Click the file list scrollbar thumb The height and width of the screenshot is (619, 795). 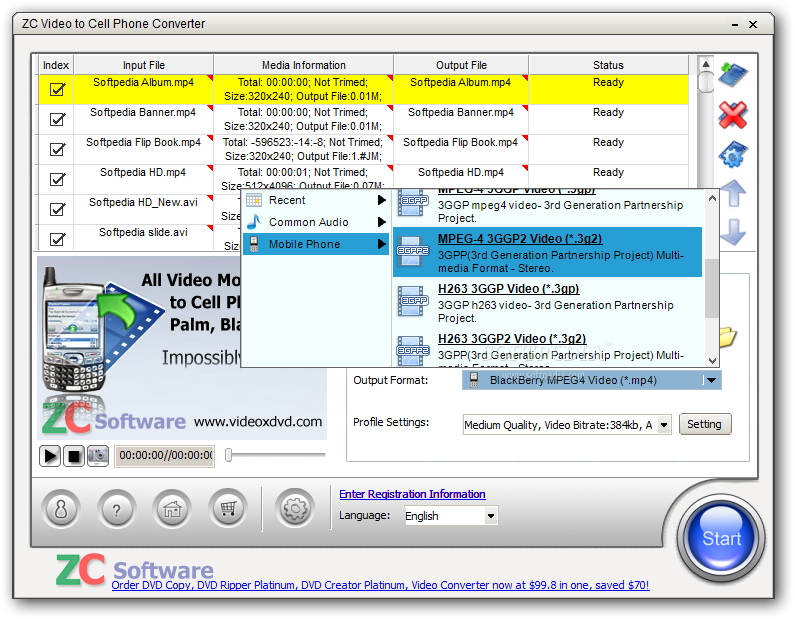click(705, 82)
